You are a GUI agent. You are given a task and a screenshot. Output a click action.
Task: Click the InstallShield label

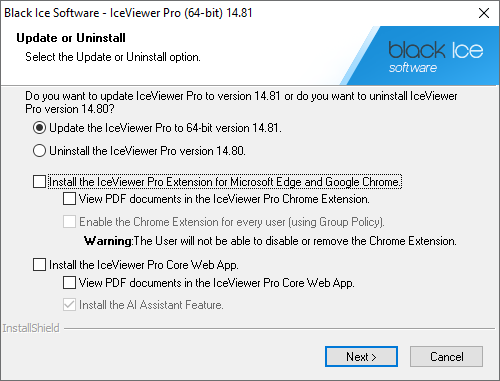(x=31, y=328)
